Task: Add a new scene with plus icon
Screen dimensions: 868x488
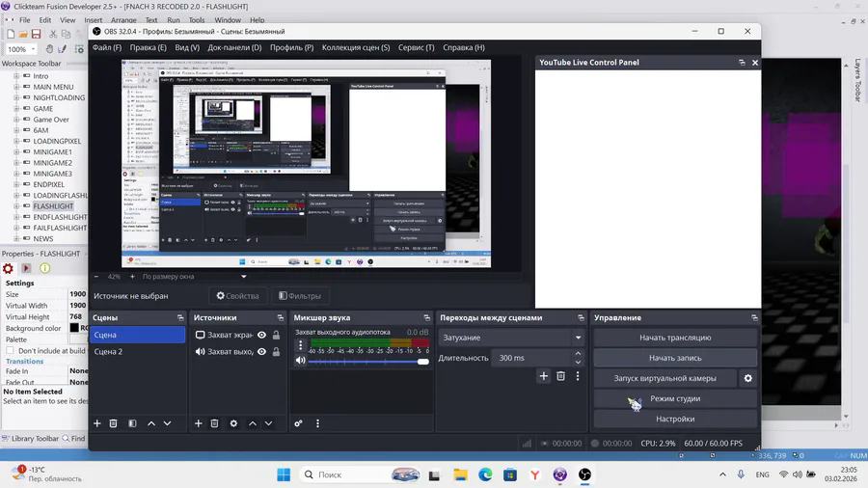Action: (x=97, y=423)
